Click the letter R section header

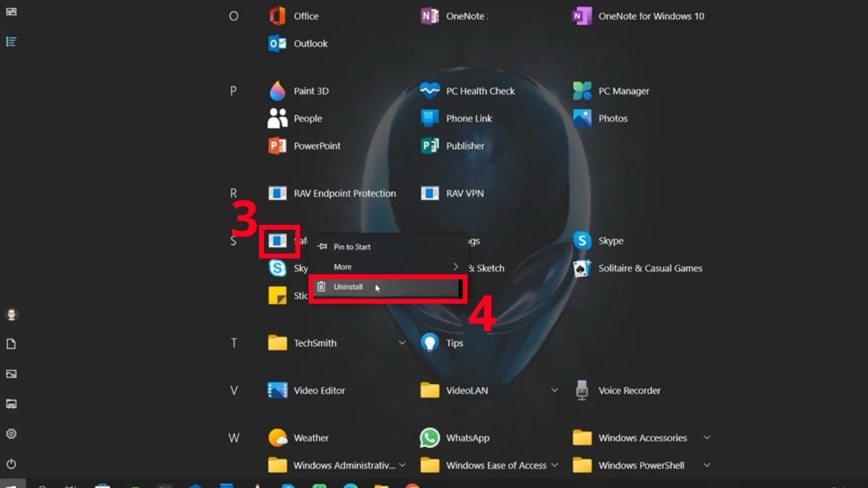(x=234, y=194)
